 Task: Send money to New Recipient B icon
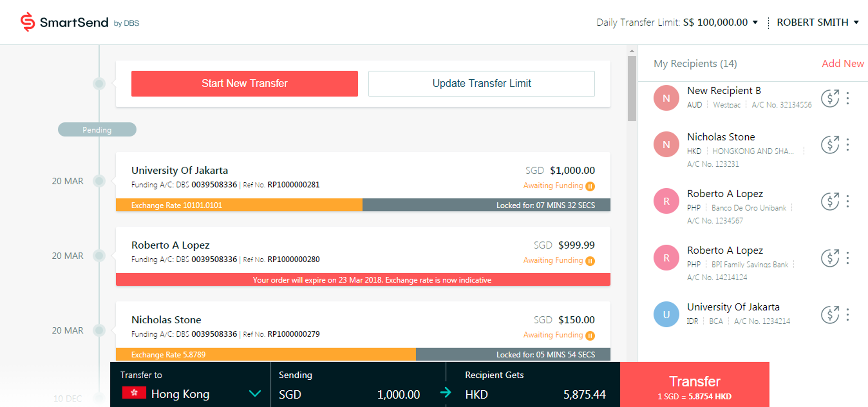point(830,98)
